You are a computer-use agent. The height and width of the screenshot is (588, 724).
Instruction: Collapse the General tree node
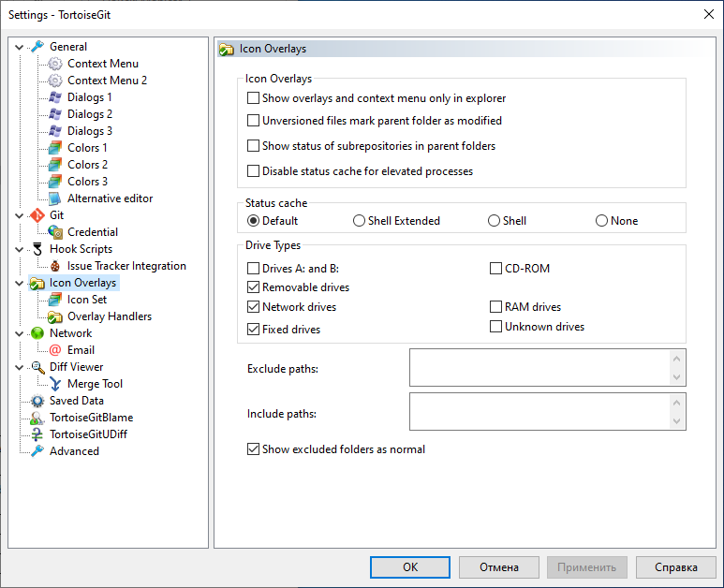tap(20, 47)
